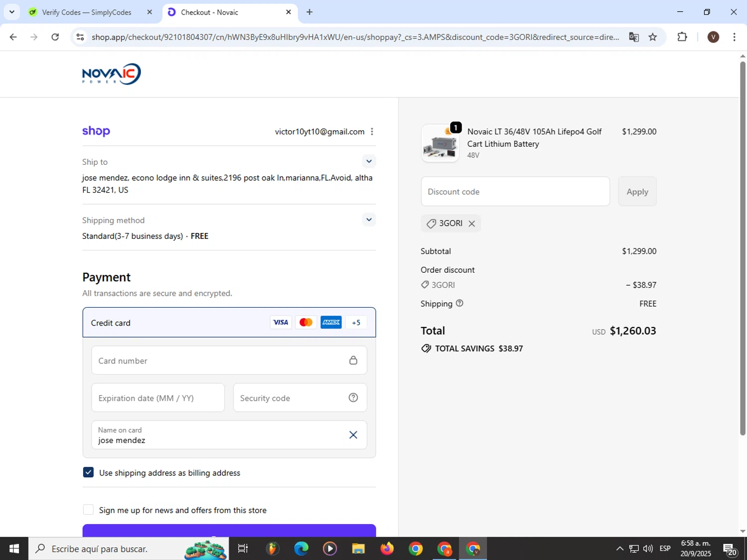Viewport: 747px width, 560px height.
Task: Click the Novaic Power logo
Action: 112,74
